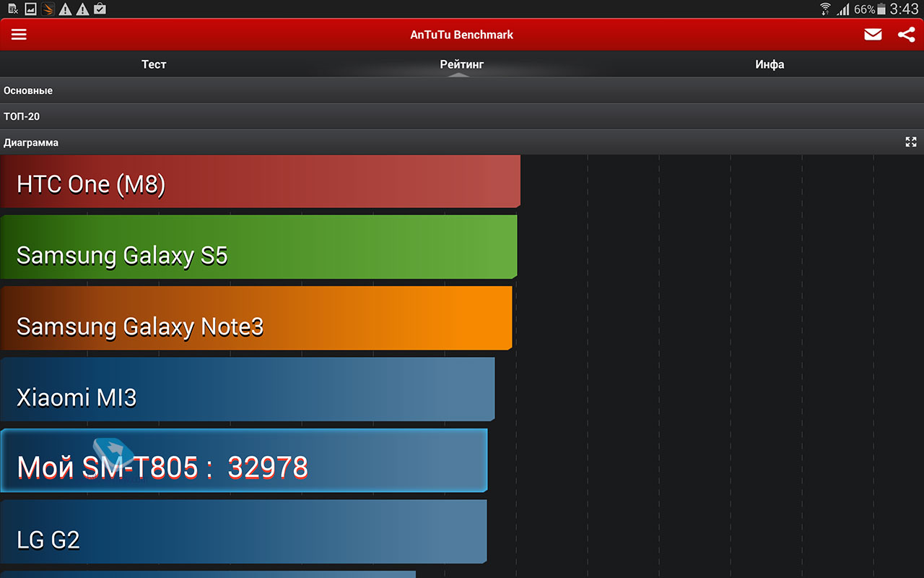Select the Samsung Galaxy Note3 bar

pos(256,318)
